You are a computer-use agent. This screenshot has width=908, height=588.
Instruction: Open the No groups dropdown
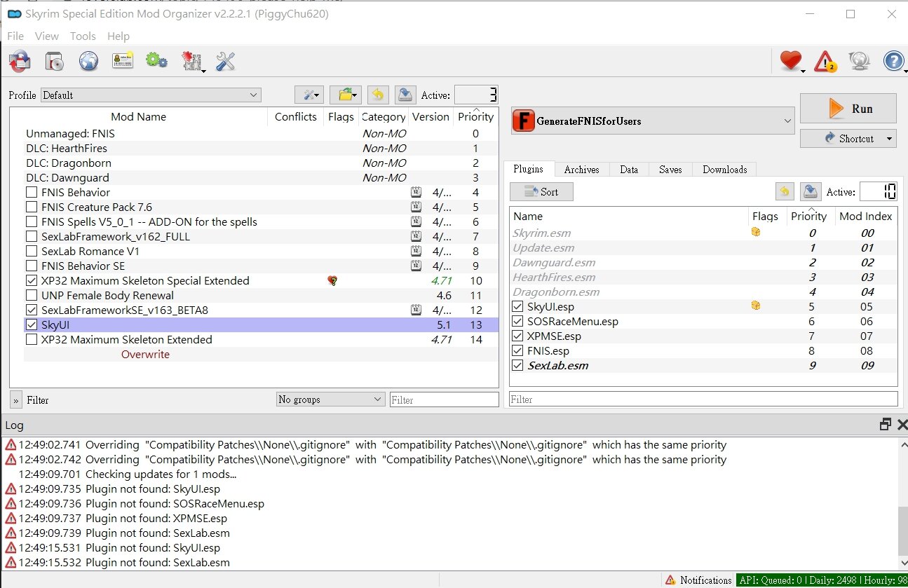(330, 399)
